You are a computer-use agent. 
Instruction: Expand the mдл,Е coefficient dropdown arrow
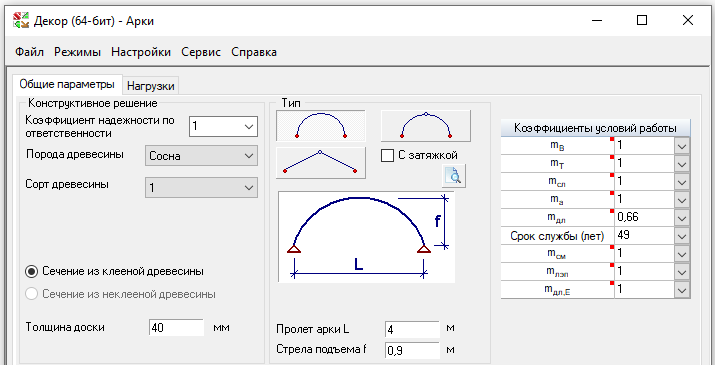(682, 290)
